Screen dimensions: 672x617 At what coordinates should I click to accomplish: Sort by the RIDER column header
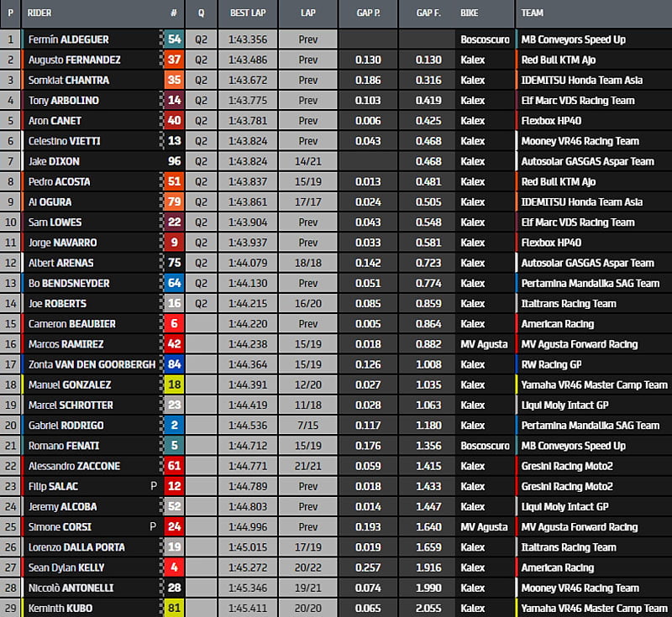[x=39, y=13]
